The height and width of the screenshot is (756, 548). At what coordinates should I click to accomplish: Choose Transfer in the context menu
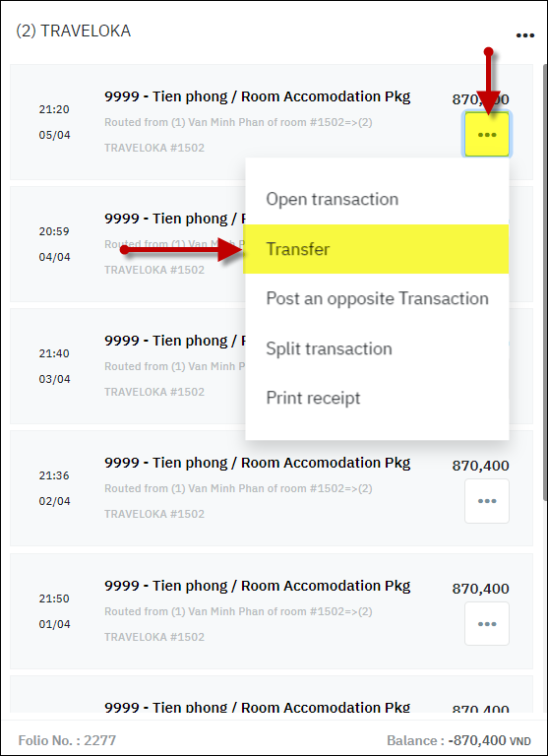pos(376,249)
